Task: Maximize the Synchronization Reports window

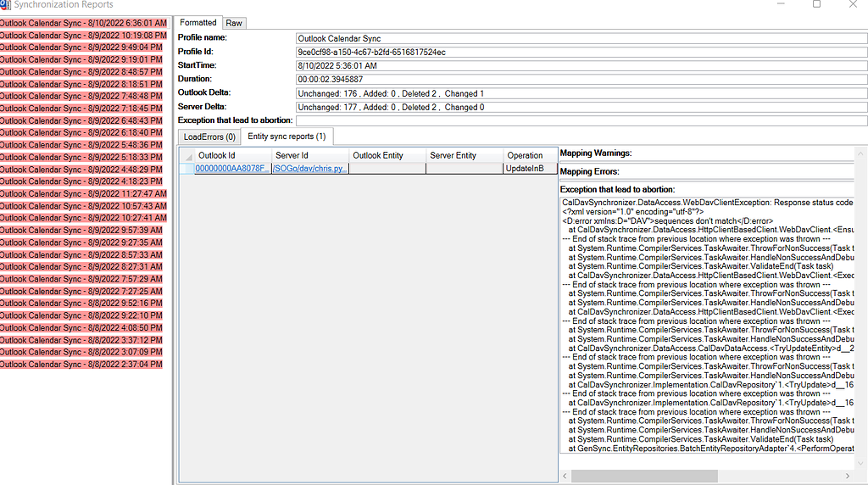Action: tap(816, 4)
